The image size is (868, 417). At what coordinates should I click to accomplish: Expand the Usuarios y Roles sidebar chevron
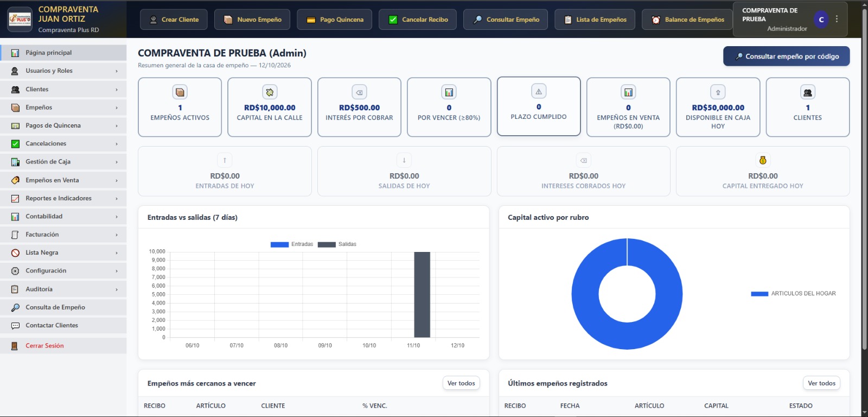coord(117,71)
